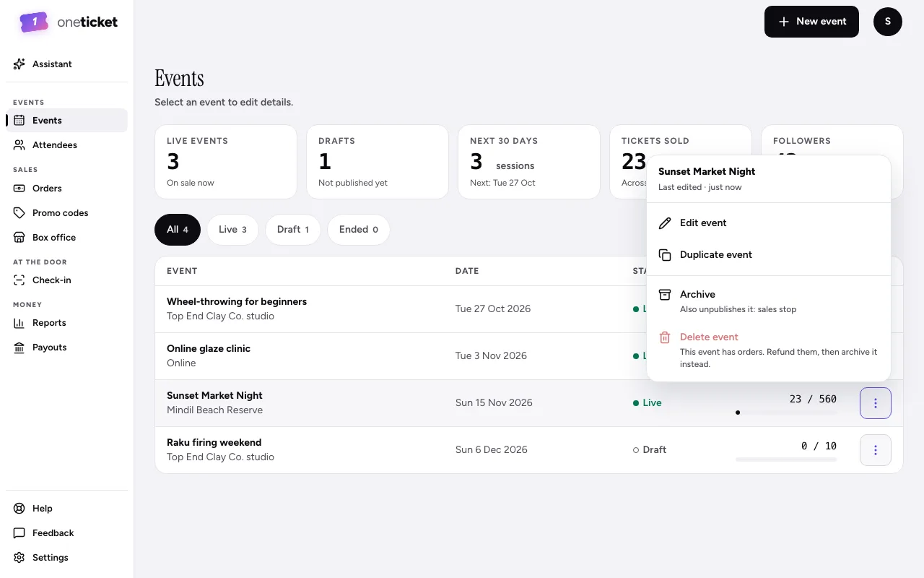
Task: Click the New event button
Action: tap(811, 22)
